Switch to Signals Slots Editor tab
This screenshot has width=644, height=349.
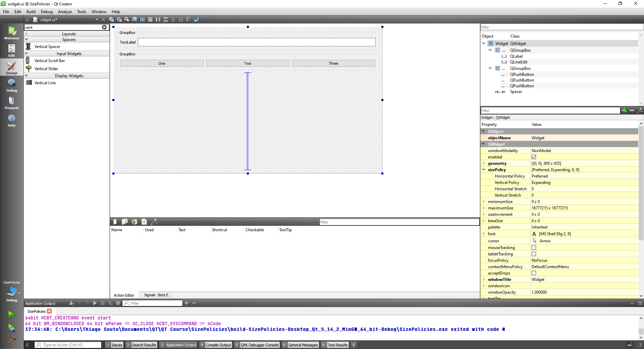tap(158, 295)
